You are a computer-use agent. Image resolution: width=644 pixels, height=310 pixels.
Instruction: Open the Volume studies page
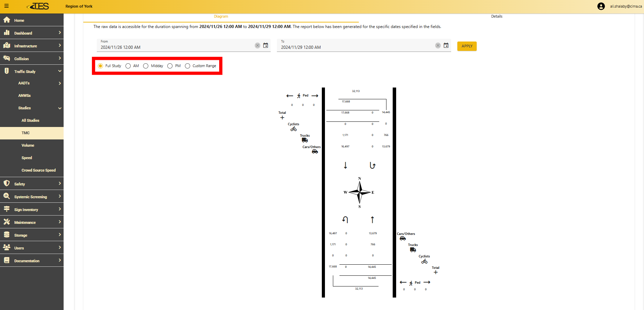[28, 145]
